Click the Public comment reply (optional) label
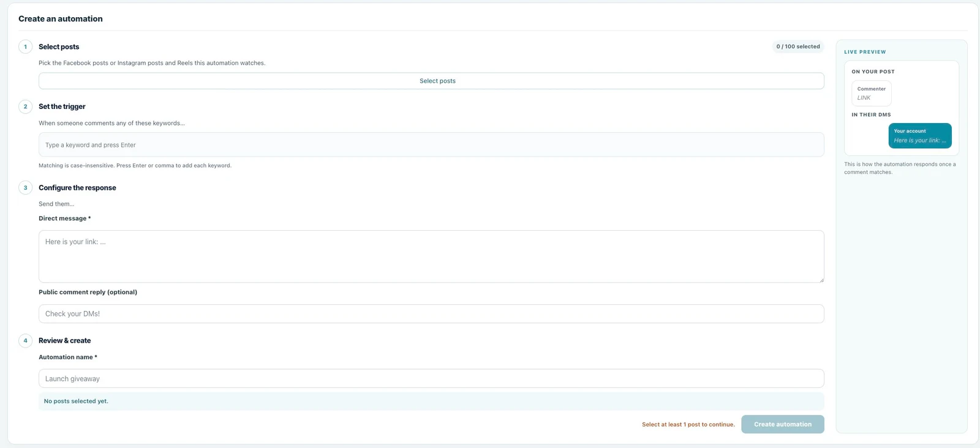The width and height of the screenshot is (980, 448). point(88,293)
